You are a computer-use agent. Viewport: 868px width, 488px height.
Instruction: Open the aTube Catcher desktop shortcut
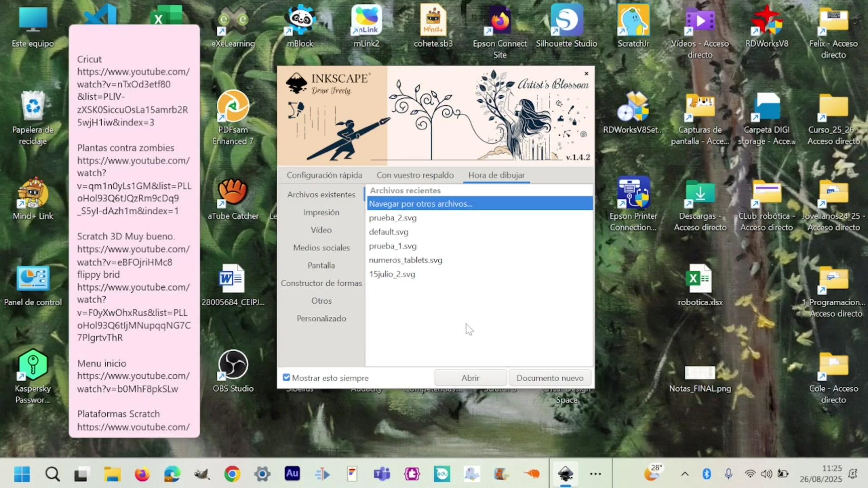(x=233, y=199)
